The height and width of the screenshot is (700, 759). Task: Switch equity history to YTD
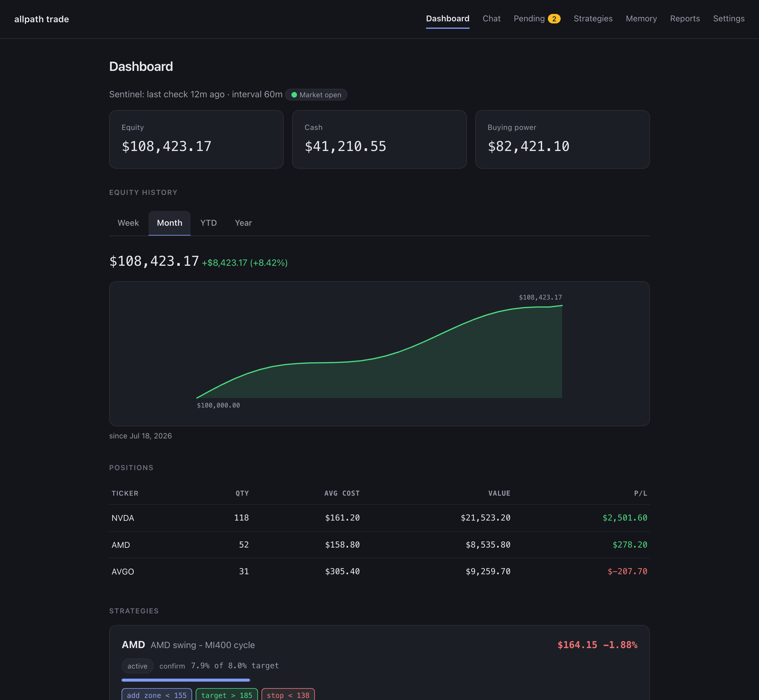(x=209, y=223)
